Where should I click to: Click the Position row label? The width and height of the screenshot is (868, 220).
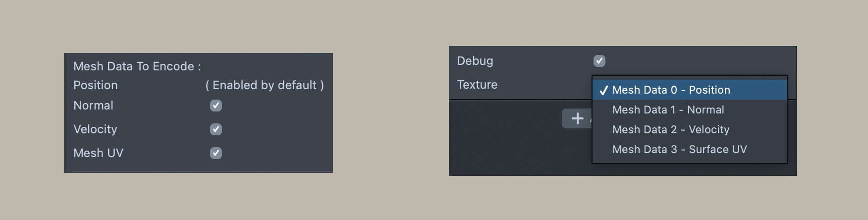(96, 85)
